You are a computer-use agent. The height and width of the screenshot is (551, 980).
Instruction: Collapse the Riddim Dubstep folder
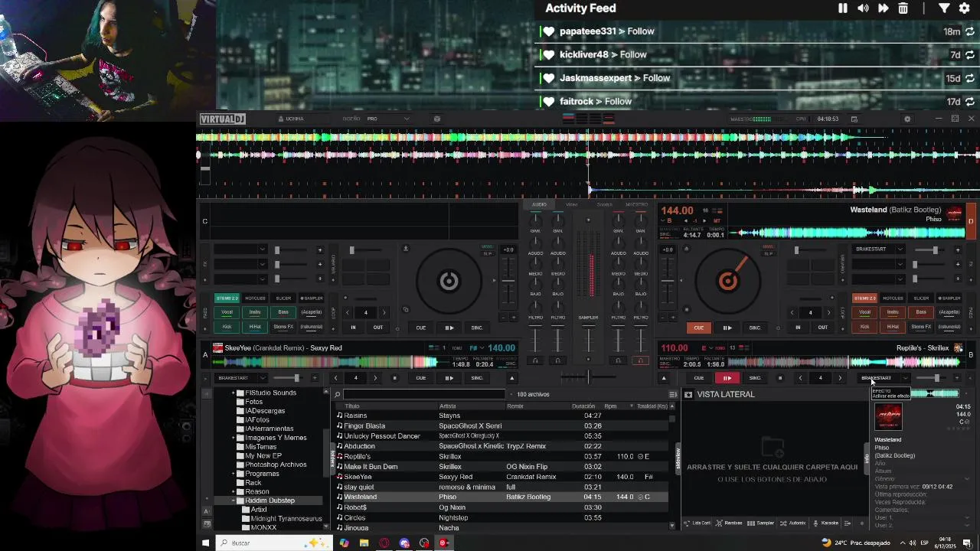tap(233, 500)
